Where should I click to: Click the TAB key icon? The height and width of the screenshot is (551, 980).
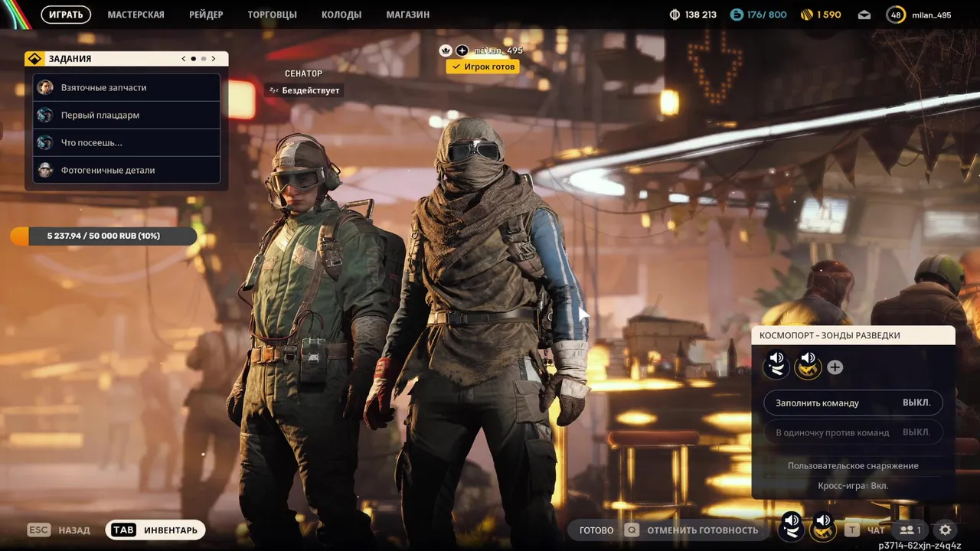pos(123,530)
